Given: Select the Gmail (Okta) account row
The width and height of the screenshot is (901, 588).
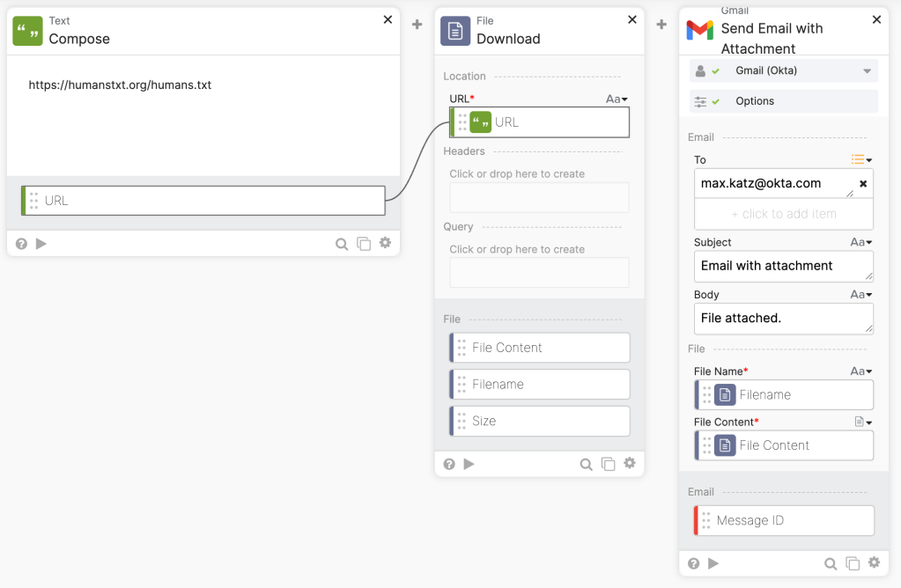Looking at the screenshot, I should (x=782, y=70).
